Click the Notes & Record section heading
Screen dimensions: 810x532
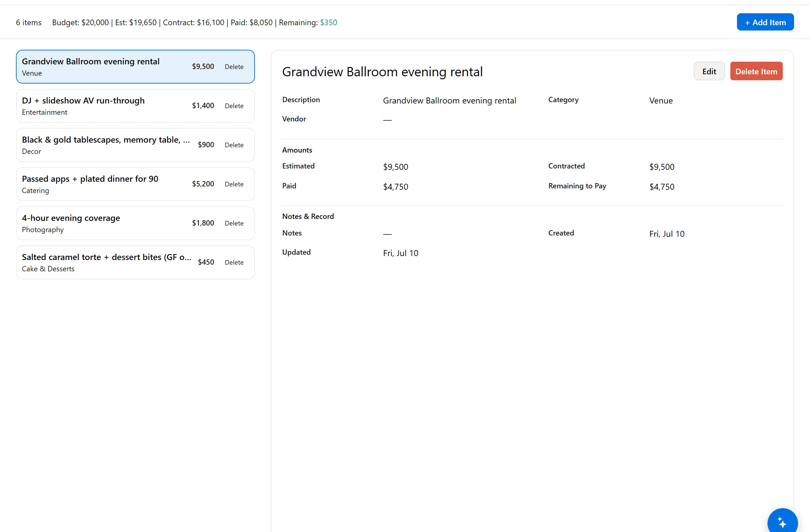[x=308, y=216]
